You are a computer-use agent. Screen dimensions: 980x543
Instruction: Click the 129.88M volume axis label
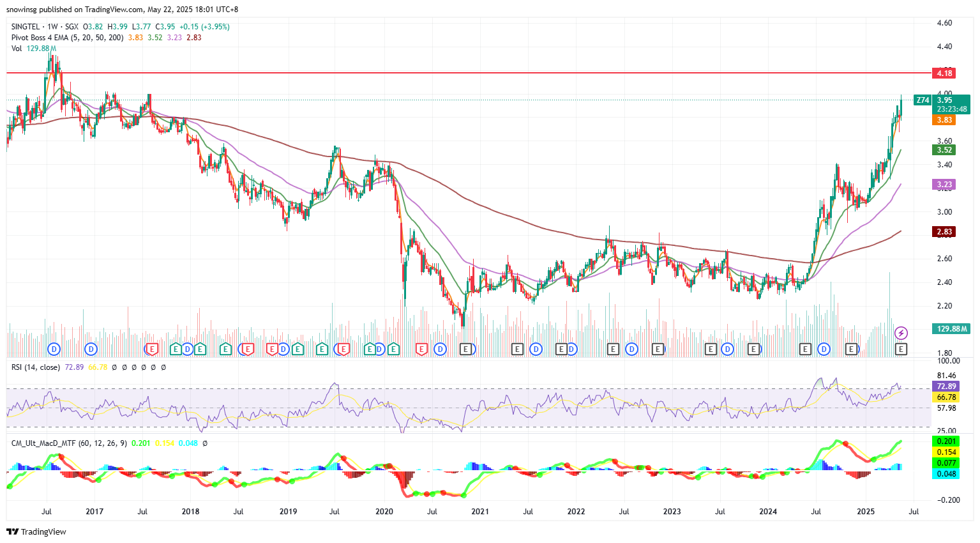[951, 328]
